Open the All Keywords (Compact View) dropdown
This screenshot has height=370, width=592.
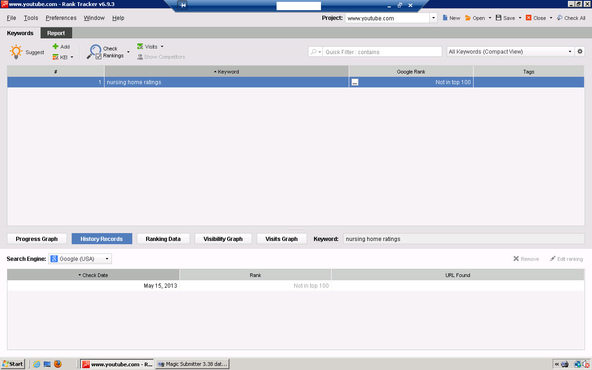(510, 51)
